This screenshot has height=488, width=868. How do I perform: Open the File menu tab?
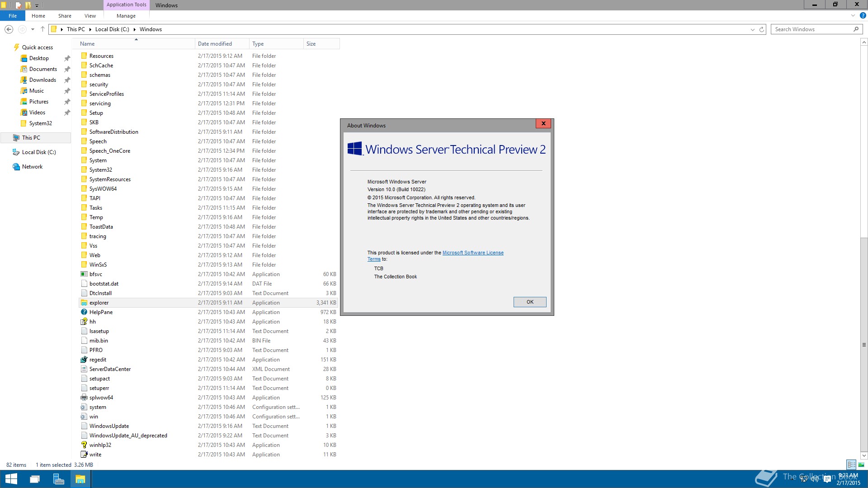click(x=13, y=16)
